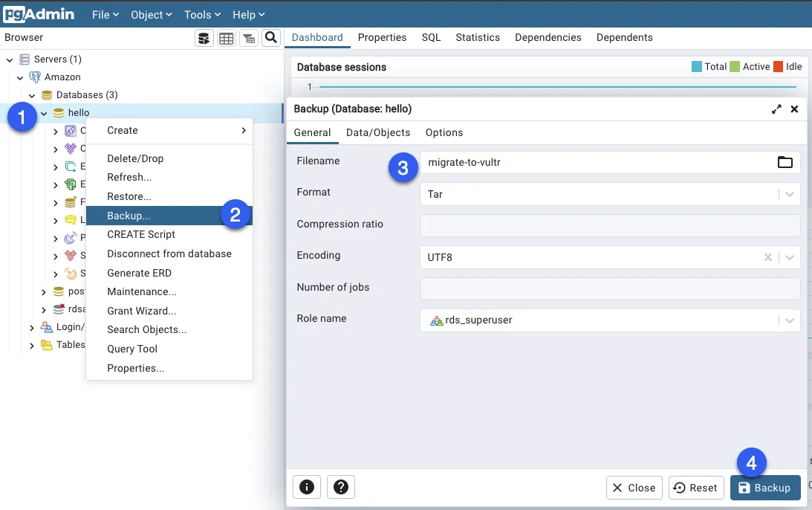Open the Format dropdown showing Tar

[610, 194]
